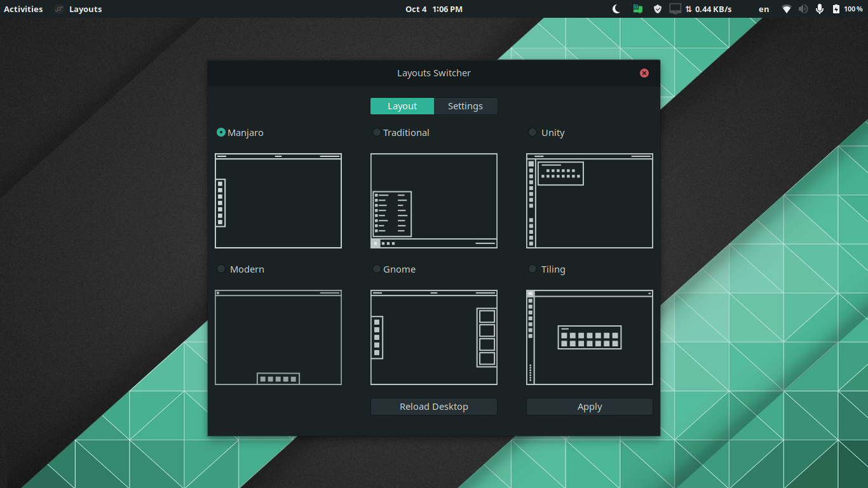868x488 pixels.
Task: Open the Activities overview
Action: [24, 9]
